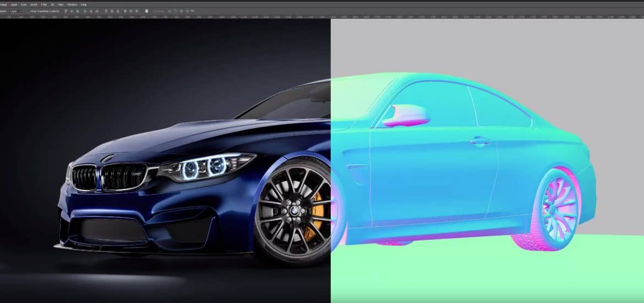644x303 pixels.
Task: Click the Align Bottom Edges icon
Action: pyautogui.click(x=78, y=11)
